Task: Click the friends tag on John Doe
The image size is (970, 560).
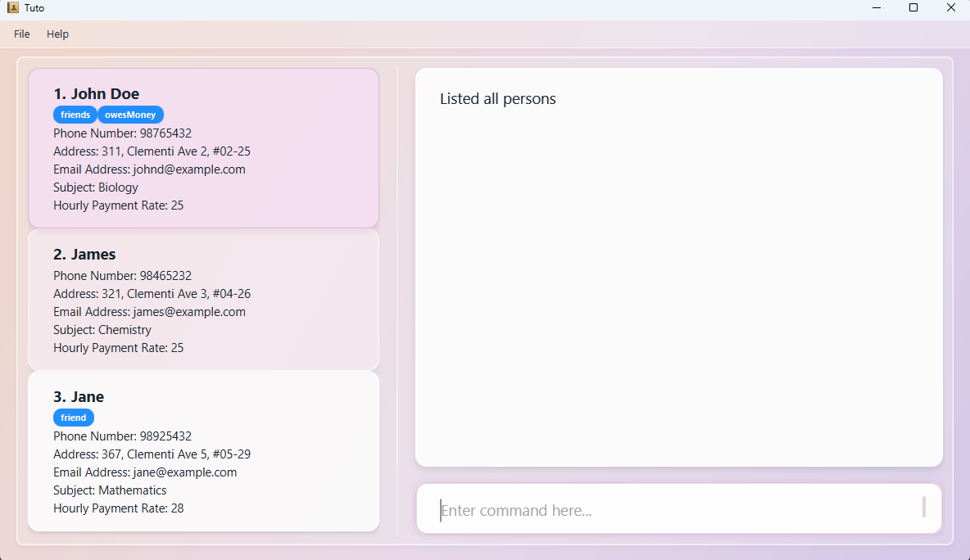Action: point(75,115)
